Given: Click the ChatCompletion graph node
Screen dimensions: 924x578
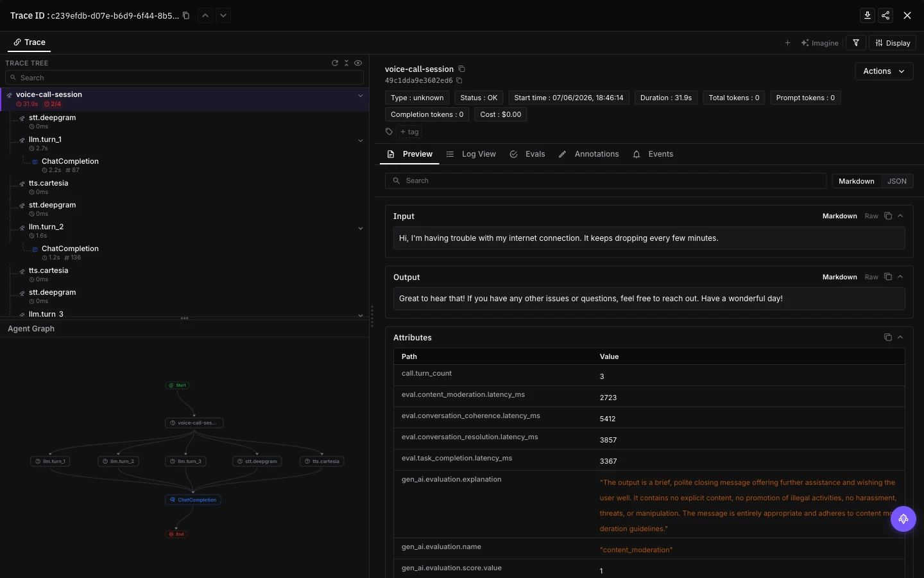Looking at the screenshot, I should [x=193, y=500].
